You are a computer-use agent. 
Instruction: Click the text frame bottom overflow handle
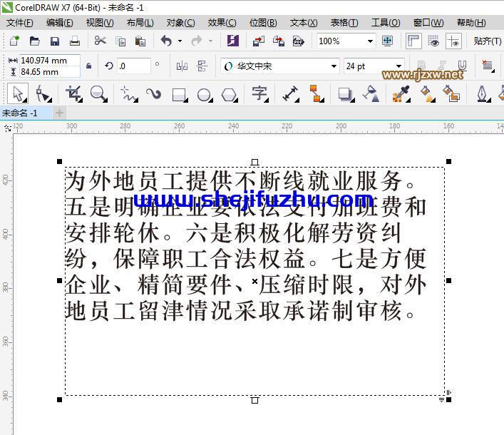coord(255,400)
